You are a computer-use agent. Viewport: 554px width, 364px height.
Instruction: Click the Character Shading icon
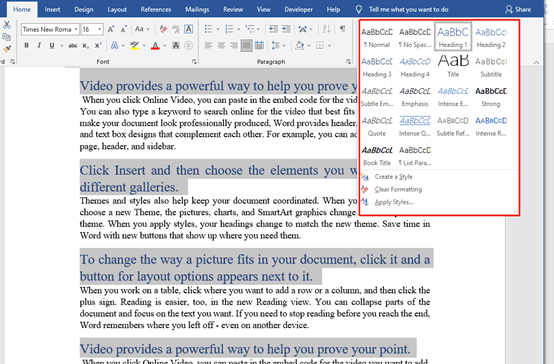pos(176,45)
